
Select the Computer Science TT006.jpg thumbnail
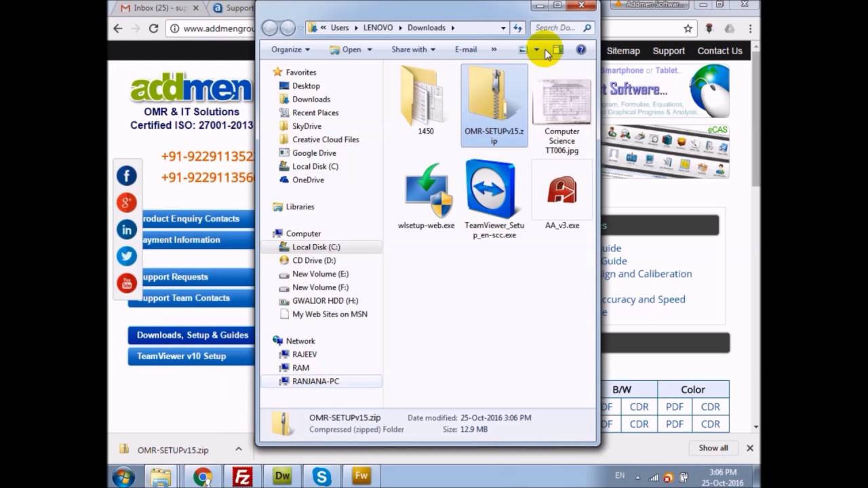561,102
